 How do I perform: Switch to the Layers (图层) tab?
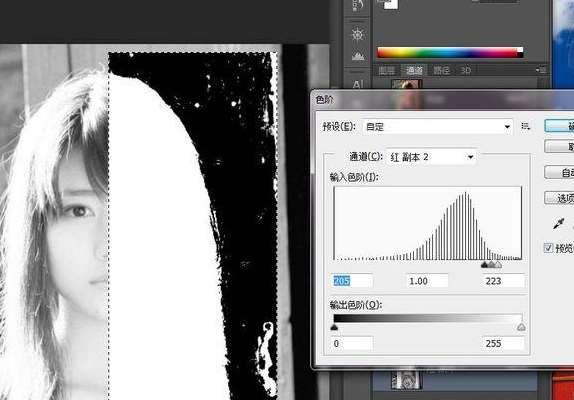[387, 70]
